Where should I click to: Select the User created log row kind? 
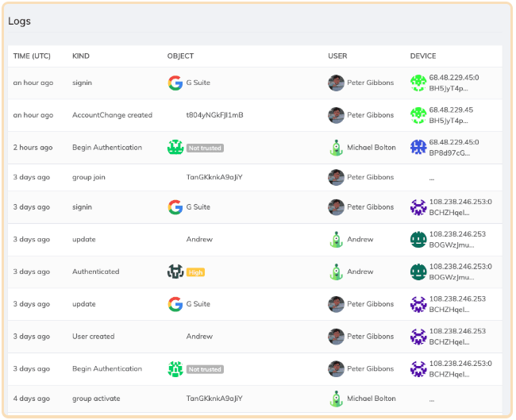tap(94, 337)
